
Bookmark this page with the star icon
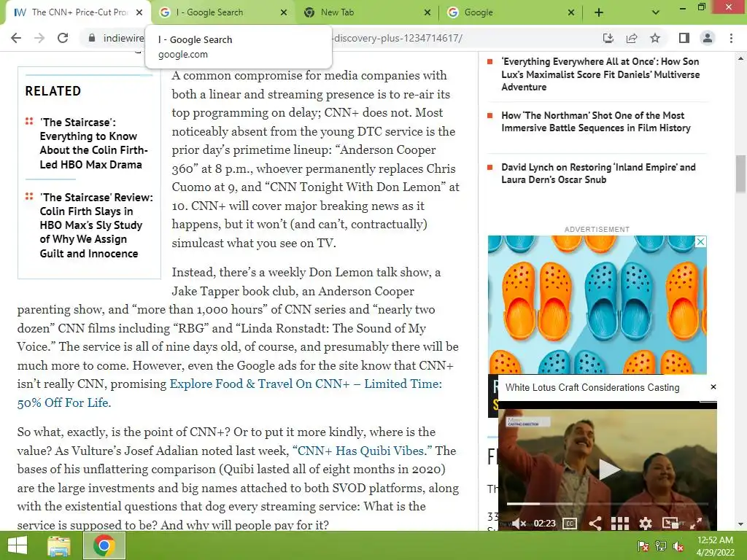pyautogui.click(x=655, y=38)
